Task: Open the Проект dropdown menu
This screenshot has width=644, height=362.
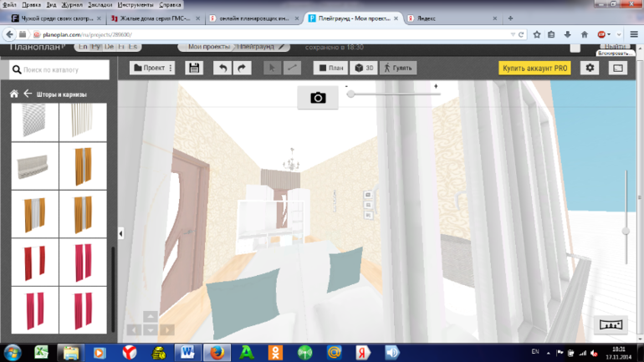Action: [x=152, y=68]
